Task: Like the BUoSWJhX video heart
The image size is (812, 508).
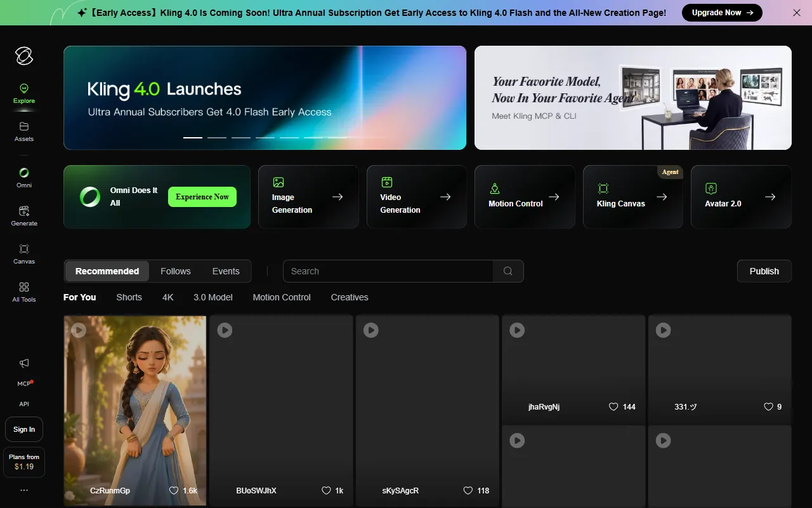Action: (326, 491)
